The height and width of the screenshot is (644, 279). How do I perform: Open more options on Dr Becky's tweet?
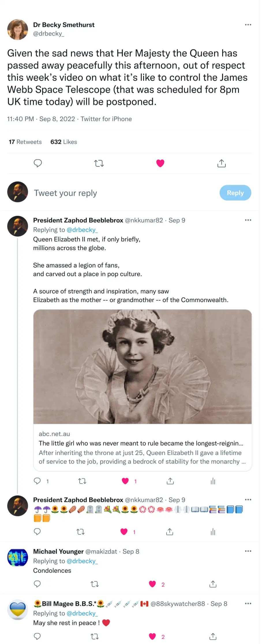(x=248, y=25)
